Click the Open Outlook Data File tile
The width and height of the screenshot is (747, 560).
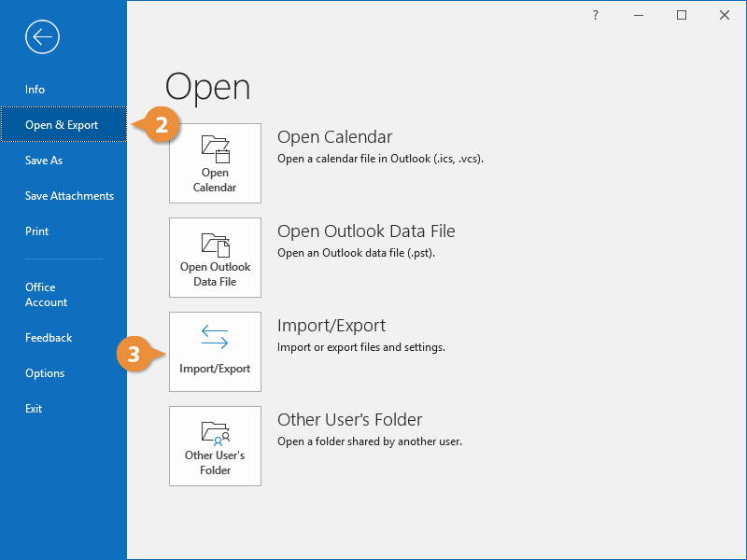(215, 258)
